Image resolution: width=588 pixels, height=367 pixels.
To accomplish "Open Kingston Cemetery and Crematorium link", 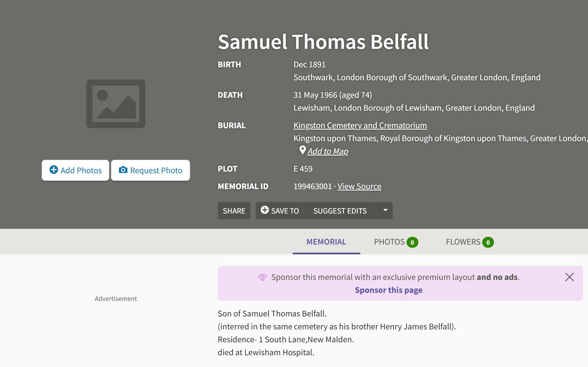I will click(360, 125).
